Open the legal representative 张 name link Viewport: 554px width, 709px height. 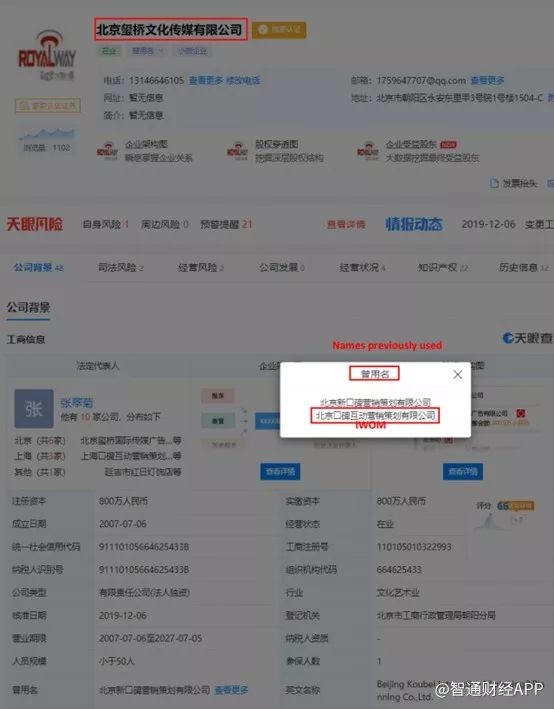pyautogui.click(x=77, y=402)
